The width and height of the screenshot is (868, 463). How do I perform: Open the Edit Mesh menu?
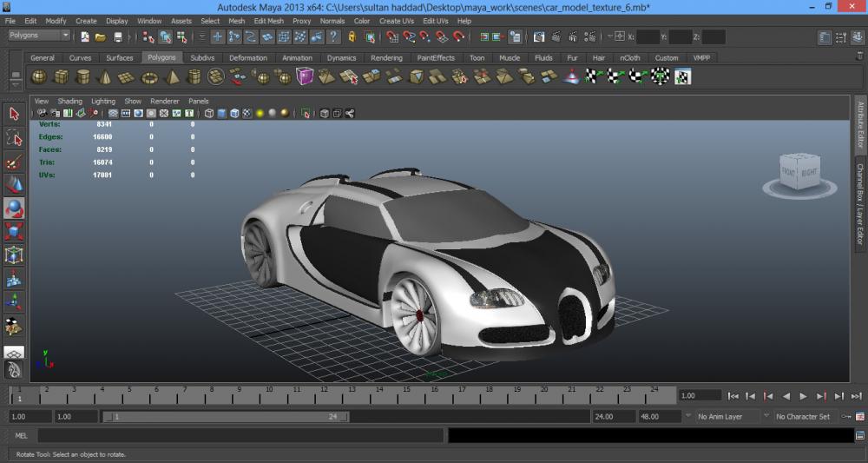tap(268, 21)
